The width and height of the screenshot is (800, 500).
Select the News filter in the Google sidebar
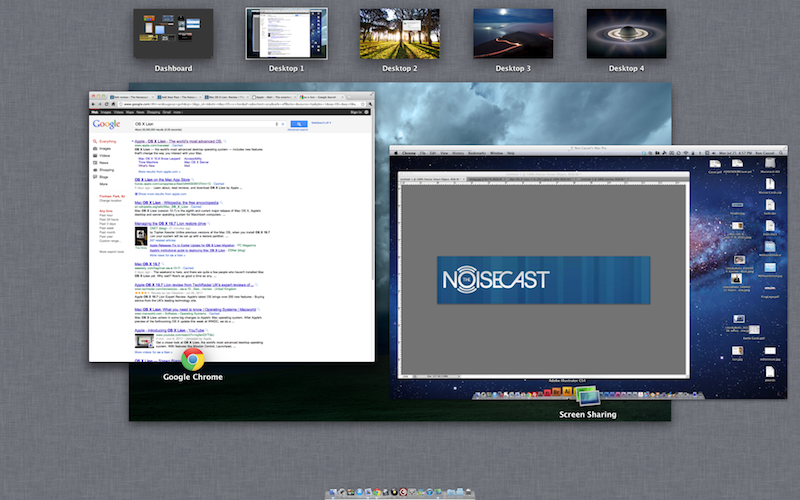click(104, 163)
